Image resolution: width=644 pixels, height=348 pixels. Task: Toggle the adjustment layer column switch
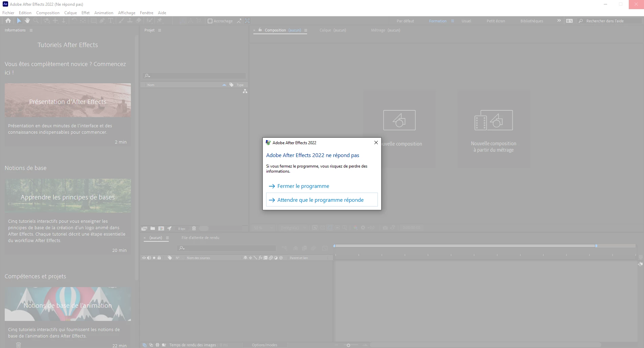pyautogui.click(x=276, y=258)
